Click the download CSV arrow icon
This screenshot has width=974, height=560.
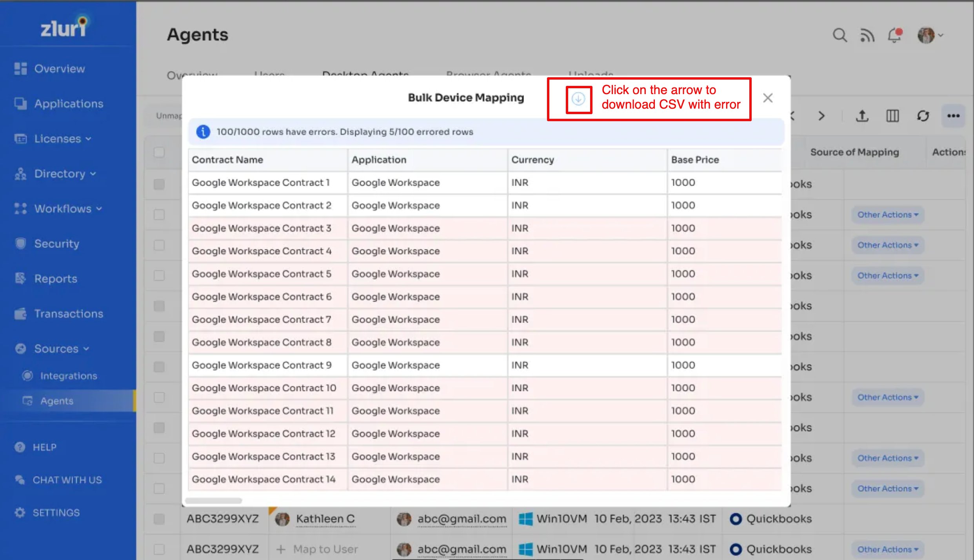[x=578, y=99]
